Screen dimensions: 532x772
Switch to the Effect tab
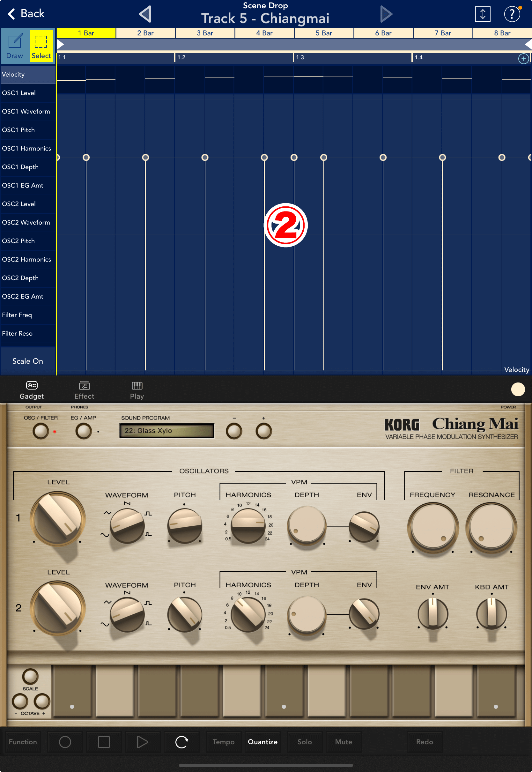pyautogui.click(x=84, y=390)
